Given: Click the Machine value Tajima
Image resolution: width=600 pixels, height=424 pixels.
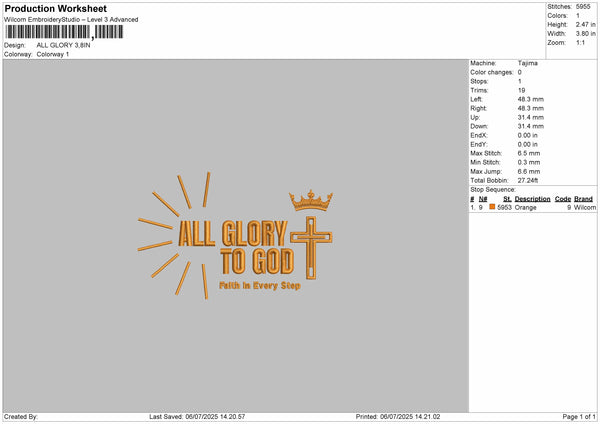Looking at the screenshot, I should [527, 63].
